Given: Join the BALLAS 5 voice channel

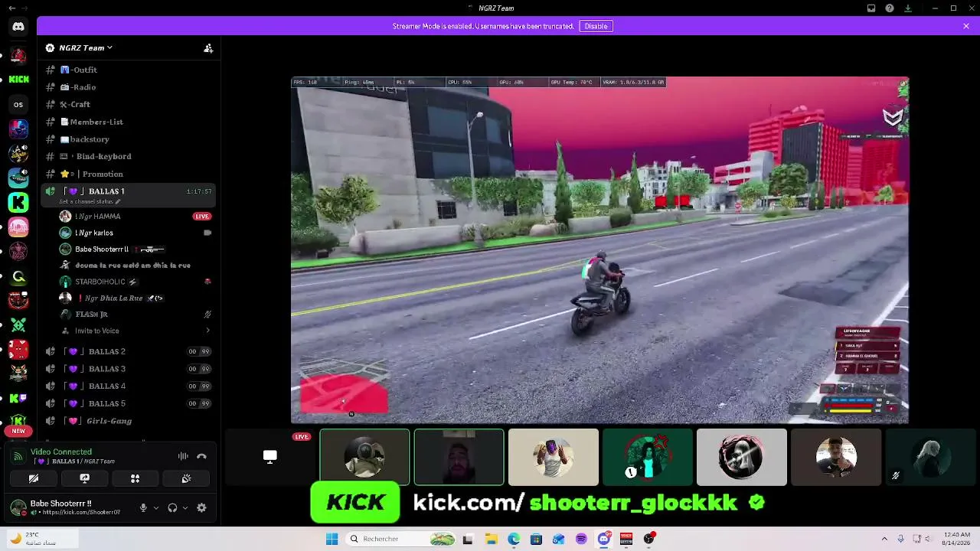Looking at the screenshot, I should point(129,403).
